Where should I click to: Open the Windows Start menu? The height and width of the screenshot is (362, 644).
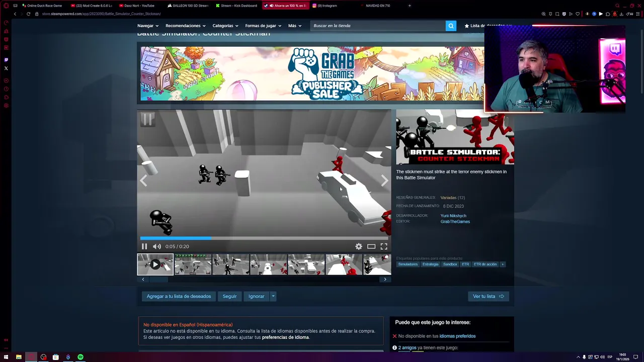point(6,357)
